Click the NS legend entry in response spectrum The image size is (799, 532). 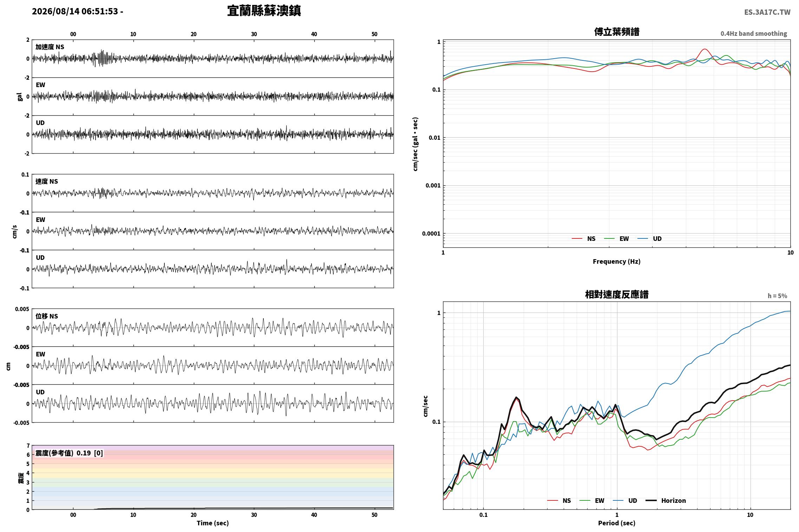pyautogui.click(x=559, y=501)
